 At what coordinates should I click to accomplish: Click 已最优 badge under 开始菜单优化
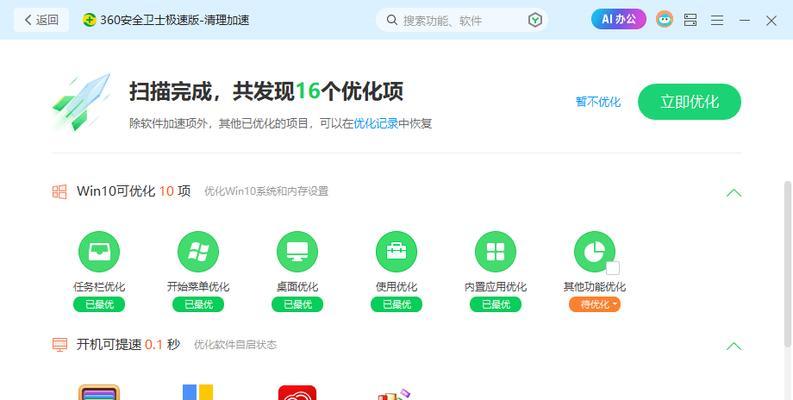click(198, 304)
